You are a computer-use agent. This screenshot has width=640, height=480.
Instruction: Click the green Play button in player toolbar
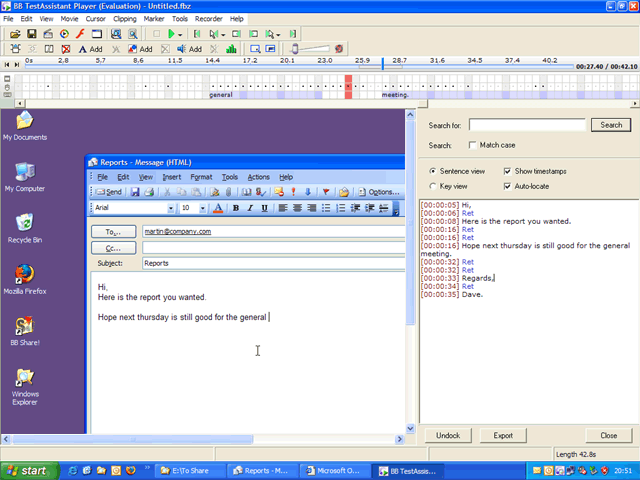(171, 34)
